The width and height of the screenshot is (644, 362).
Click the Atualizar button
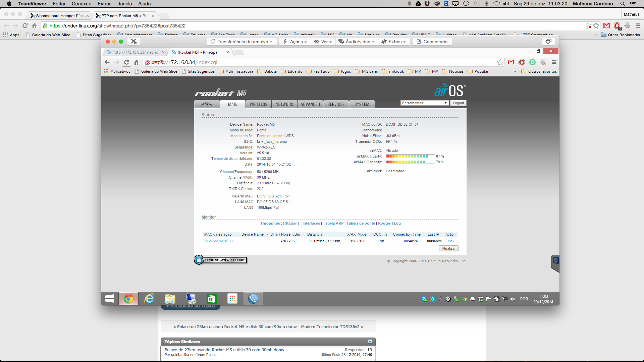[448, 248]
